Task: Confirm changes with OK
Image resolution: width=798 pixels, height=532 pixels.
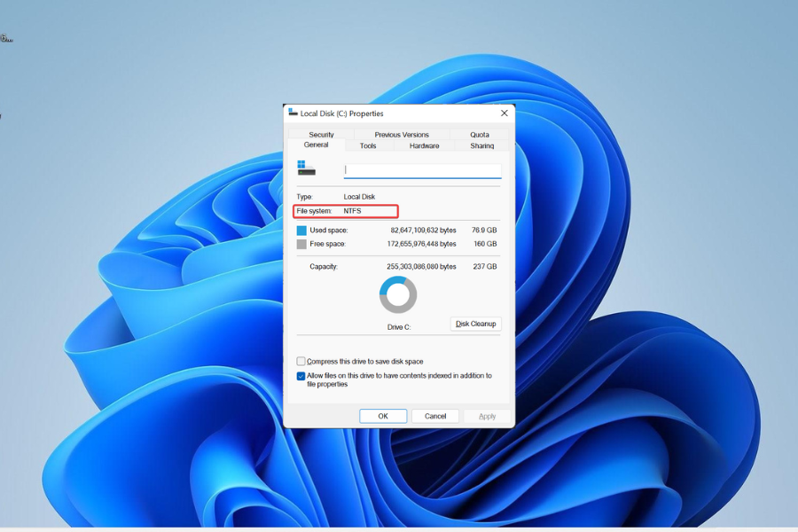Action: (x=382, y=415)
